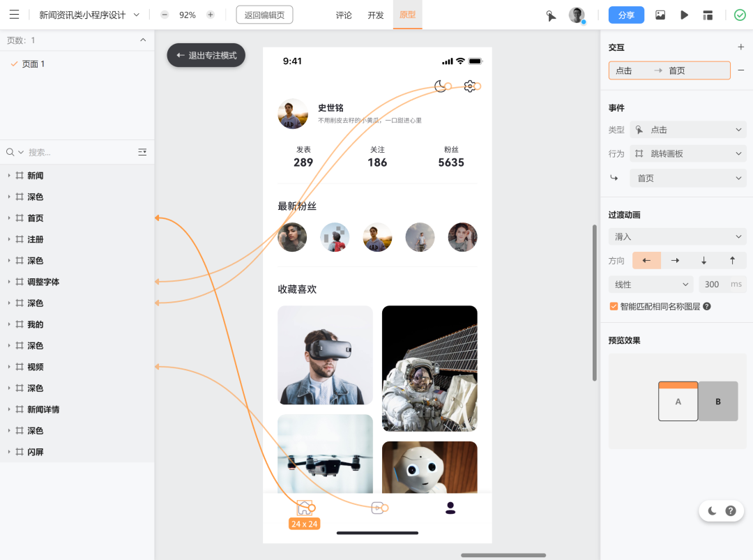Zoom out with the minus button

point(165,15)
